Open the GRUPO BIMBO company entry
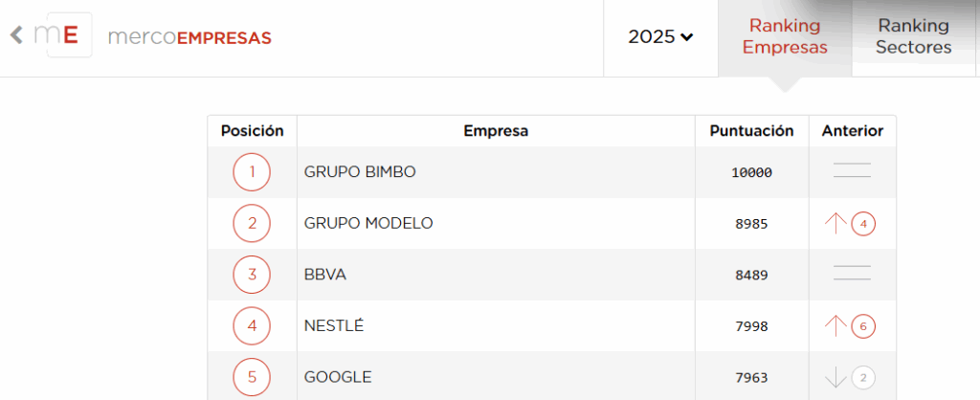Viewport: 980px width, 400px height. pyautogui.click(x=360, y=172)
